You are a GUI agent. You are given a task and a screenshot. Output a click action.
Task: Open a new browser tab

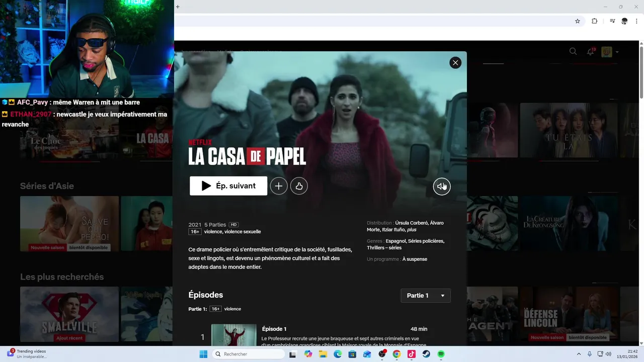[178, 7]
